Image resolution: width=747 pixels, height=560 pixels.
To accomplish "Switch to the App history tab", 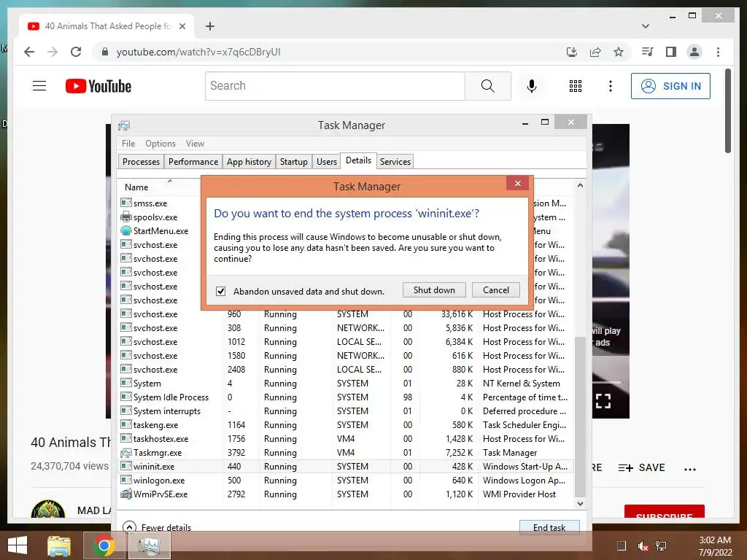I will coord(249,161).
